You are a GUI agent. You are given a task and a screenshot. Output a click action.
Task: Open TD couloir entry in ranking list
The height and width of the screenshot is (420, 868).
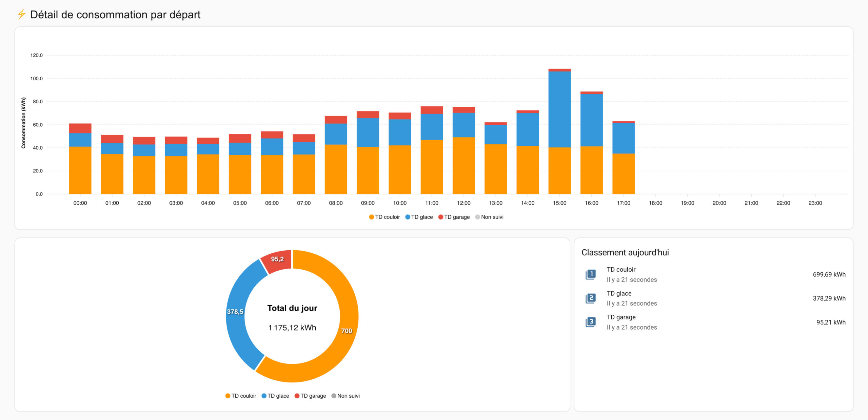pos(621,270)
